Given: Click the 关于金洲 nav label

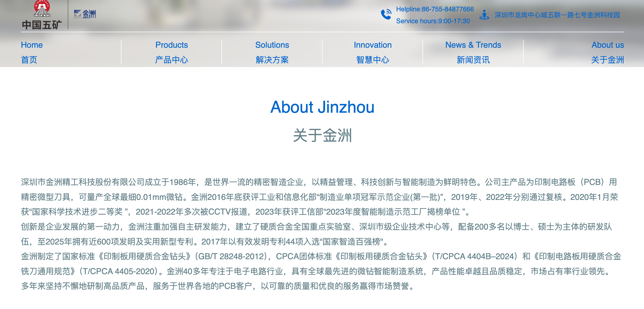Looking at the screenshot, I should (x=608, y=60).
